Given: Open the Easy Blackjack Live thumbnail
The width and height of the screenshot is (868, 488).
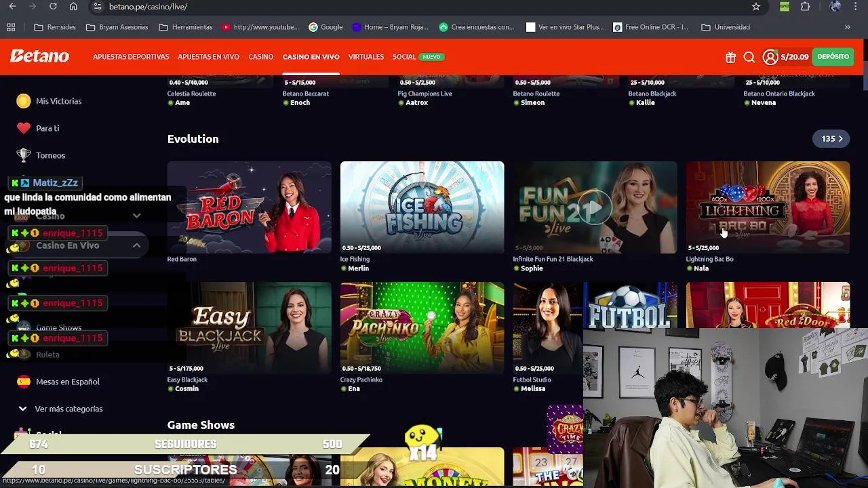Looking at the screenshot, I should pyautogui.click(x=250, y=328).
